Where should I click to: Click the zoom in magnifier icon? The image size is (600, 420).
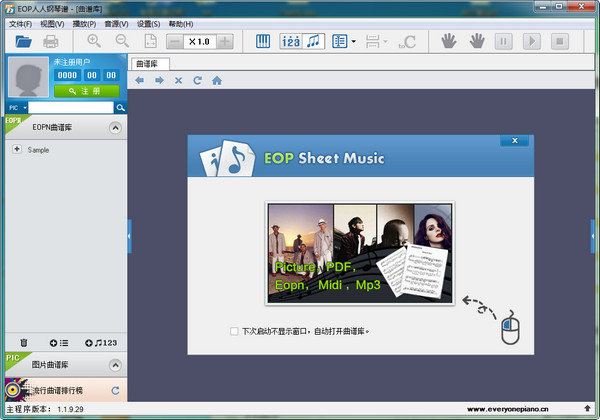[94, 42]
